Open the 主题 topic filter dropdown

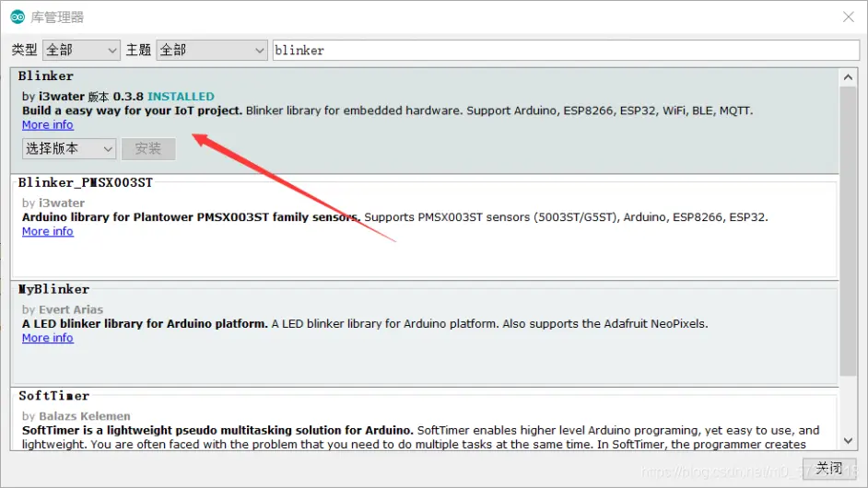212,51
